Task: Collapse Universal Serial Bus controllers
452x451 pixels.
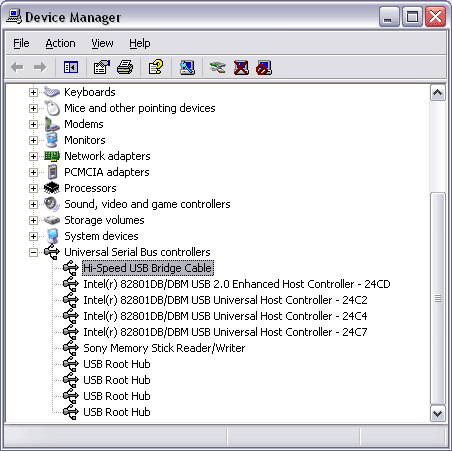Action: coord(33,252)
